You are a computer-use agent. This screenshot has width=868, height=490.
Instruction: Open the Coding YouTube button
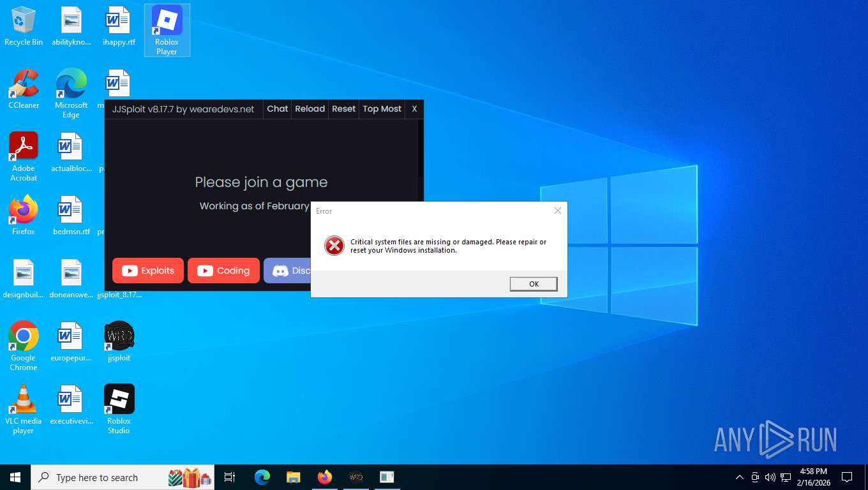click(223, 271)
